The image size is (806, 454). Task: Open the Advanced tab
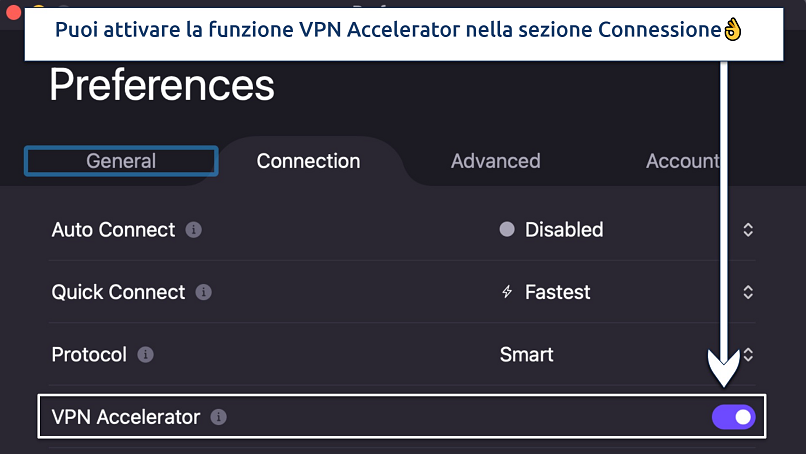(x=495, y=161)
